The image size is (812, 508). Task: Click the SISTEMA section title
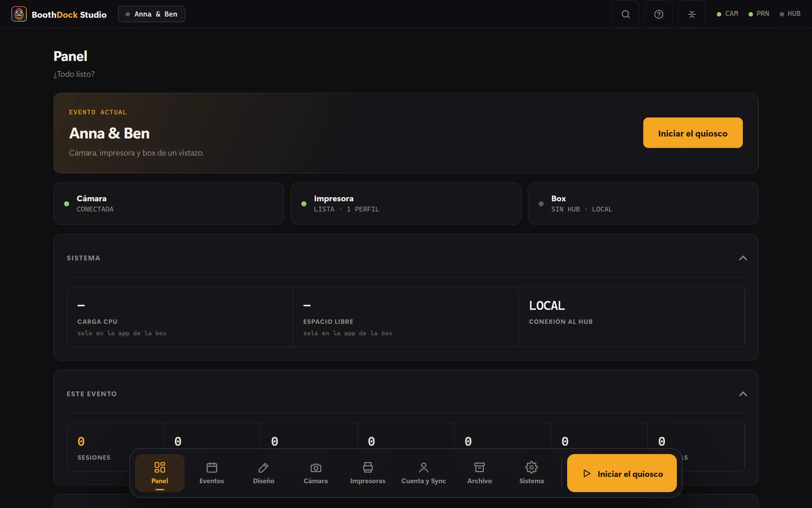pos(83,258)
